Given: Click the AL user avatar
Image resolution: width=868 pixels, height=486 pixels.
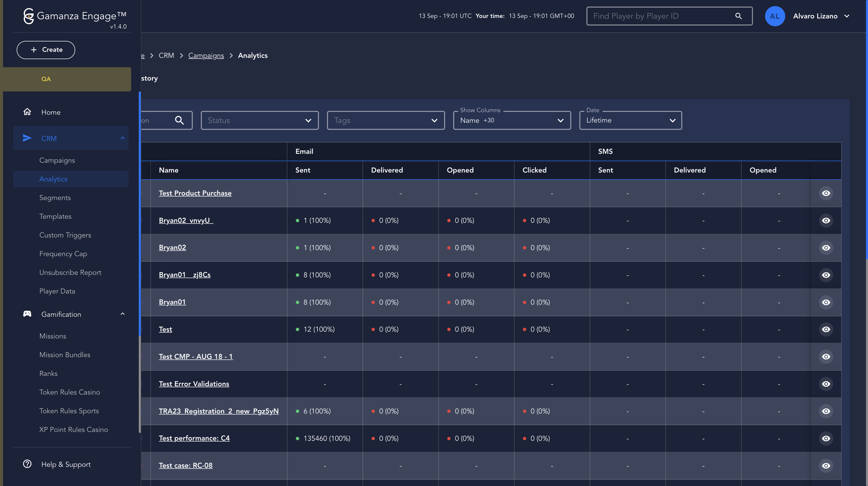Looking at the screenshot, I should tap(775, 16).
